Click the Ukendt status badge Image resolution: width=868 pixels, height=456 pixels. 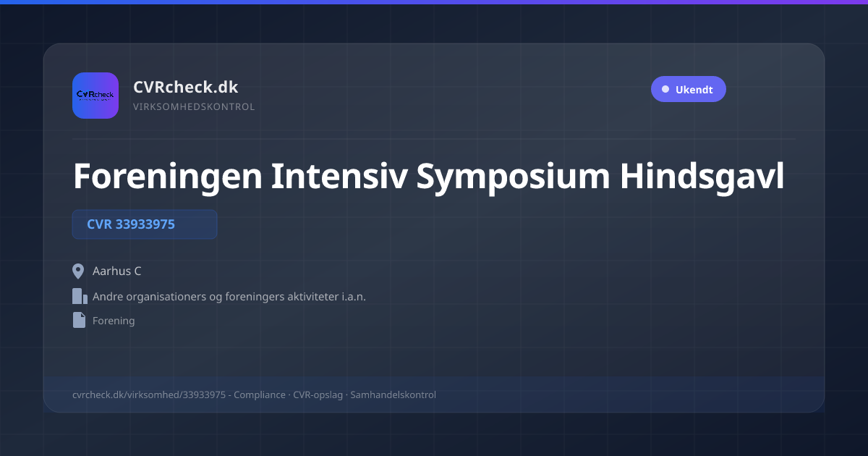tap(688, 90)
